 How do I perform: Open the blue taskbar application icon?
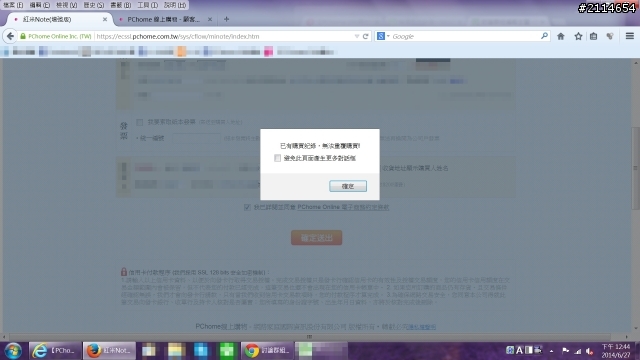pos(201,351)
